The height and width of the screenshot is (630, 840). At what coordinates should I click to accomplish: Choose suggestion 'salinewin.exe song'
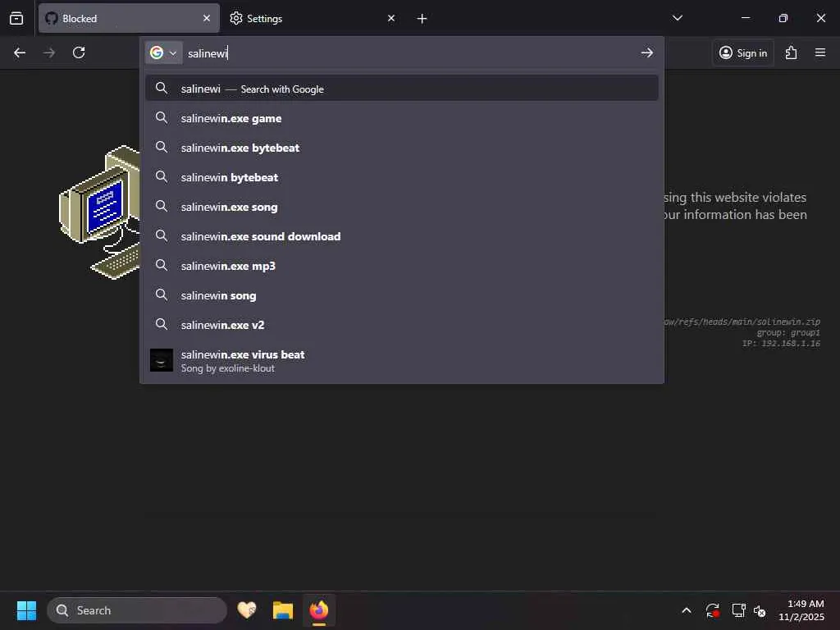[x=402, y=207]
